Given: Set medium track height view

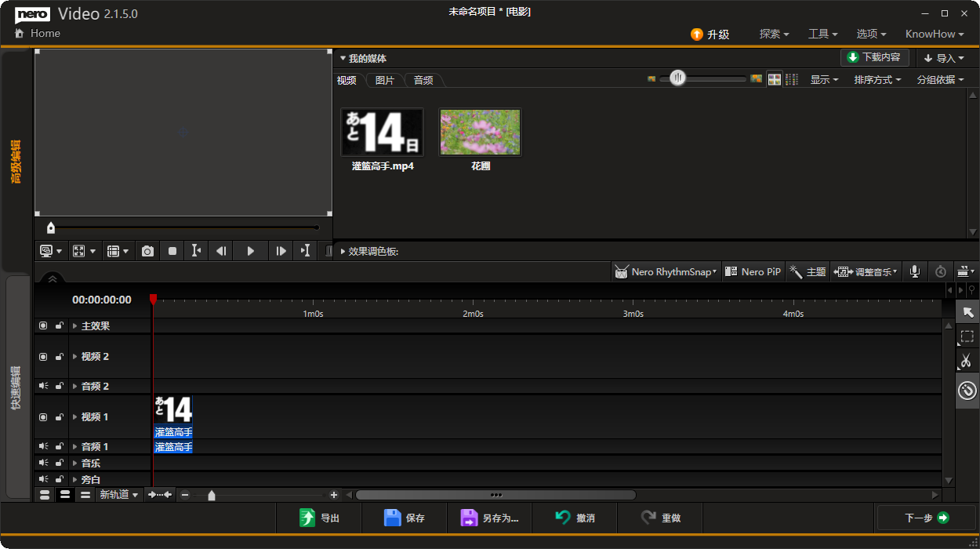Looking at the screenshot, I should click(x=65, y=495).
